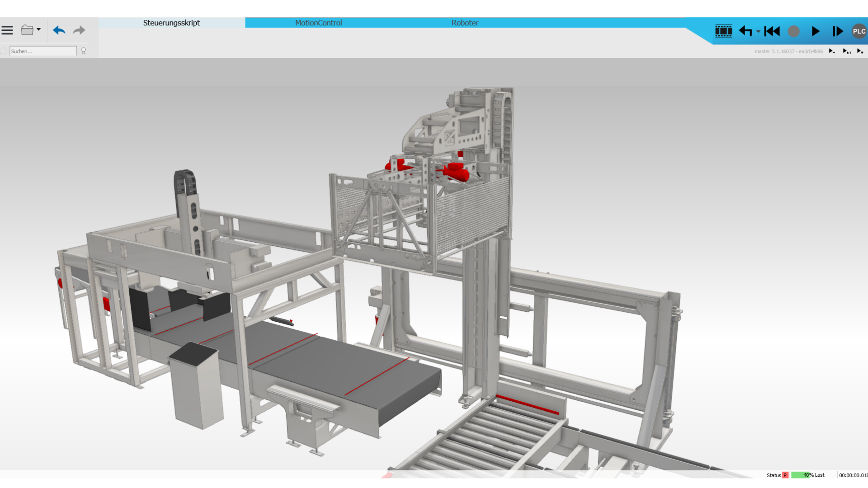Redo with the gray forward arrow

click(x=79, y=30)
